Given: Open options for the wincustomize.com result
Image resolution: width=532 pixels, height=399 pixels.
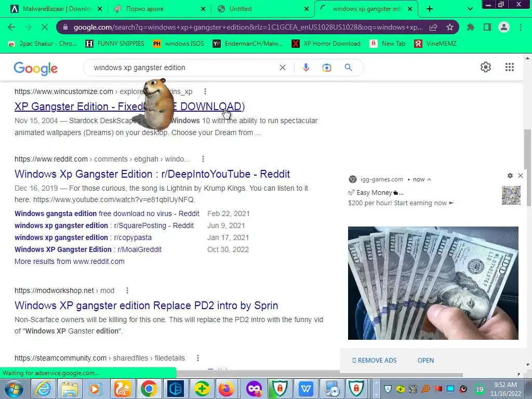Looking at the screenshot, I should (205, 91).
